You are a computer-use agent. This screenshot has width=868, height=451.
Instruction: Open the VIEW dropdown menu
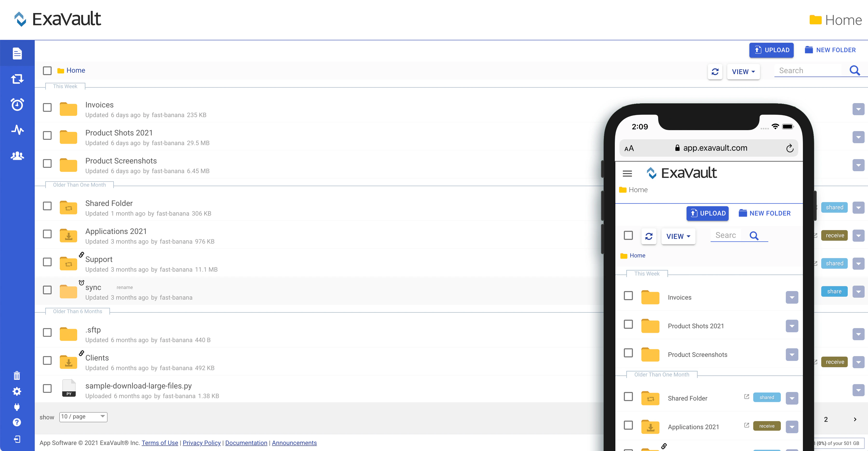pyautogui.click(x=743, y=72)
